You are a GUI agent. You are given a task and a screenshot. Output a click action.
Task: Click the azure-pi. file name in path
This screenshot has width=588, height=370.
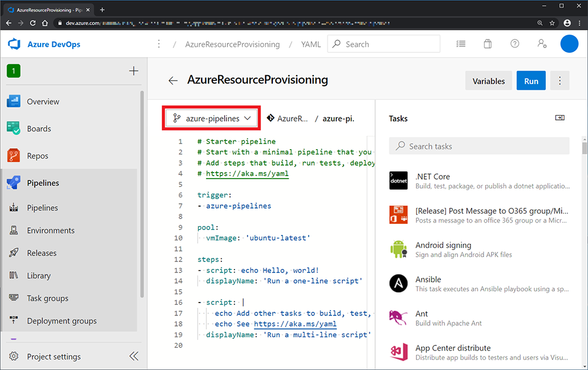point(338,118)
